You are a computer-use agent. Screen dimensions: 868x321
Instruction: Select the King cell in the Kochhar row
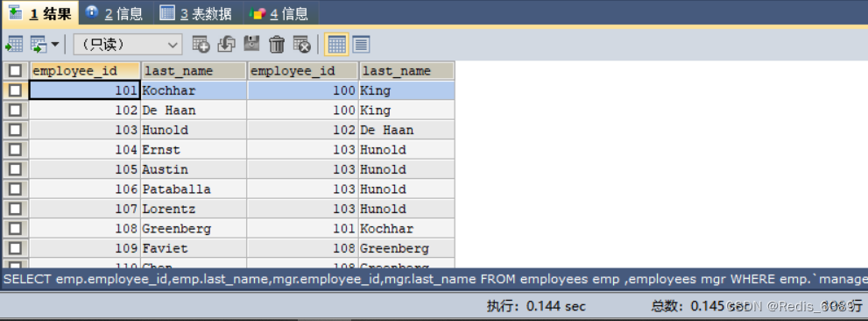[406, 90]
